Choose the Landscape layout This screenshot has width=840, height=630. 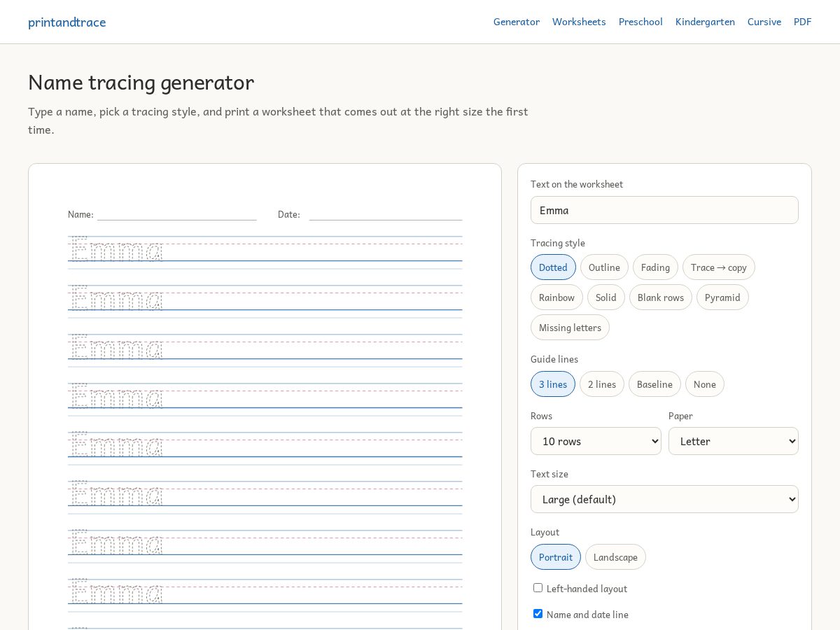(x=615, y=557)
